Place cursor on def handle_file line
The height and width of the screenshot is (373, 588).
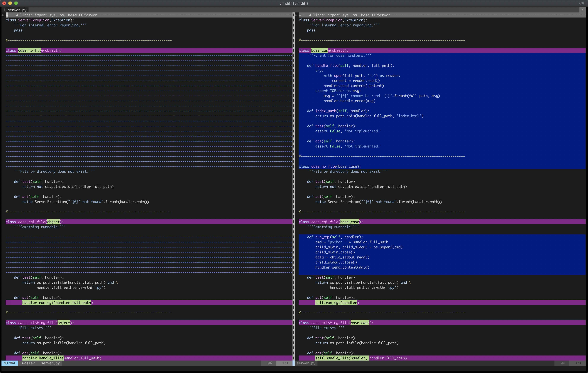350,65
